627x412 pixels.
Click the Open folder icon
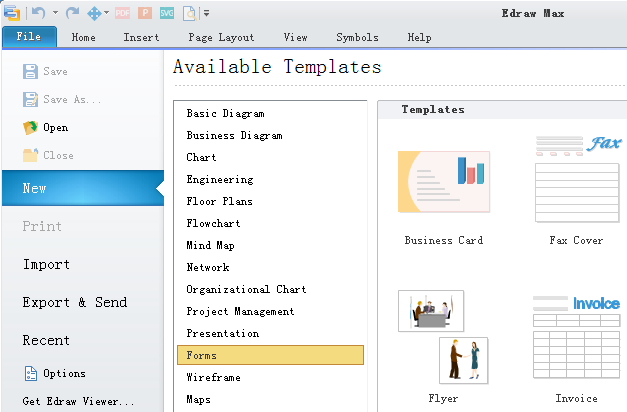[x=30, y=128]
